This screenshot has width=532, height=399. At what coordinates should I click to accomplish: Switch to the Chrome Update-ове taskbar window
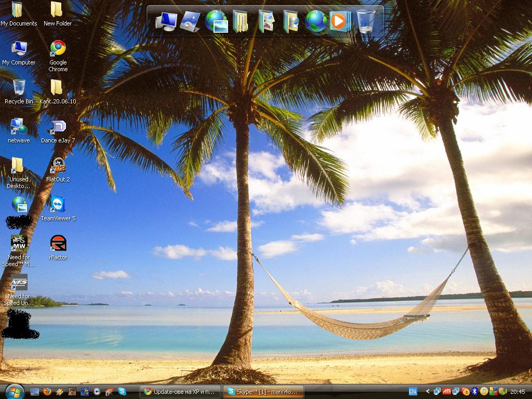[180, 391]
